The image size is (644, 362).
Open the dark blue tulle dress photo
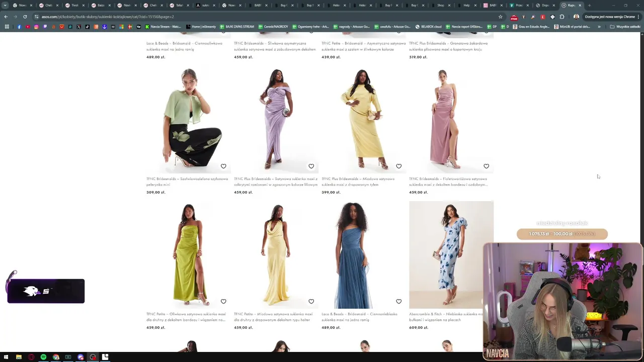[364, 255]
